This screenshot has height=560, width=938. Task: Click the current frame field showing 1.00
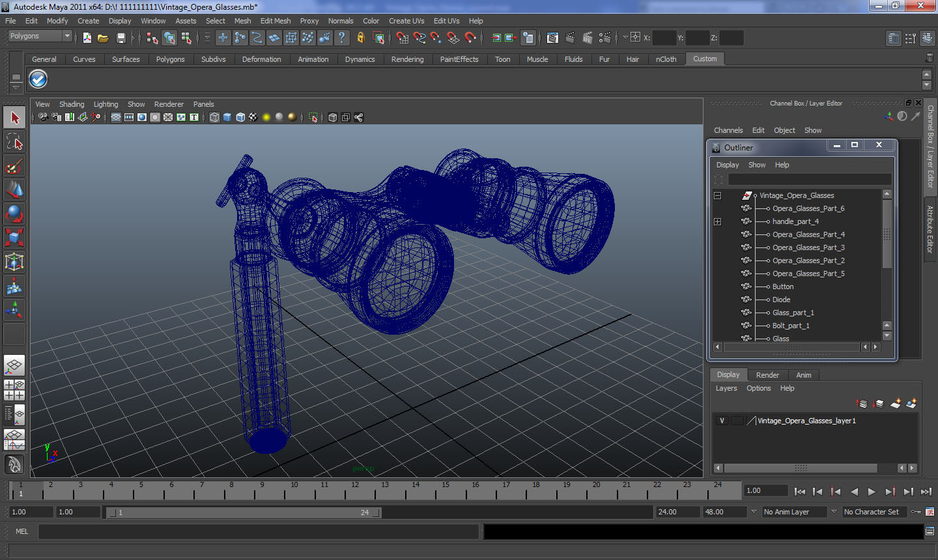(765, 490)
